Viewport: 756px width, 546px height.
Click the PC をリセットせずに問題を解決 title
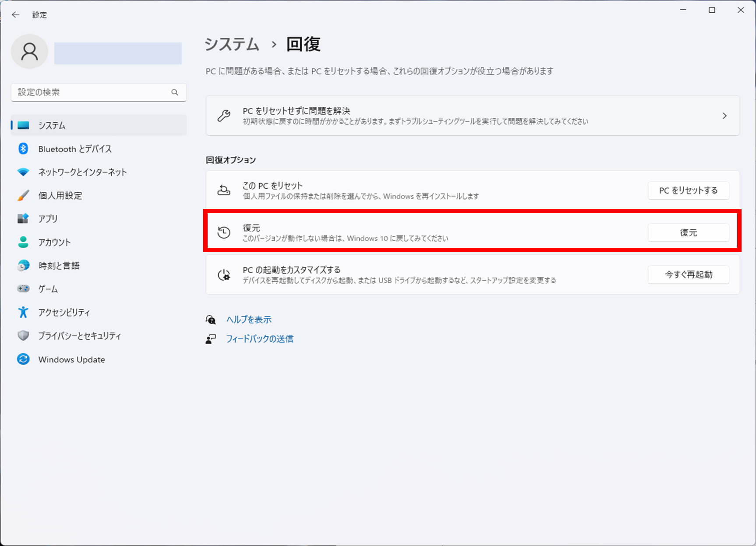297,111
